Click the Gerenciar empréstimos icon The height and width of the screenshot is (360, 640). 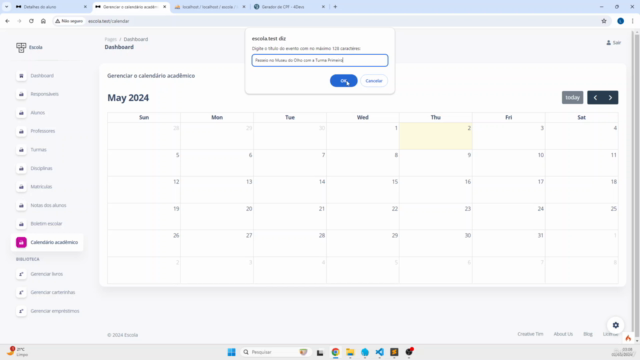point(21,311)
